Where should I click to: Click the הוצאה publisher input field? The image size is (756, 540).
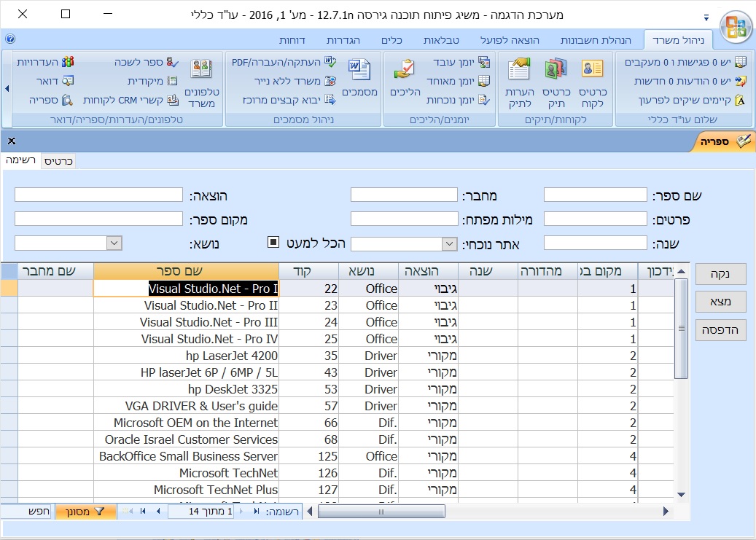click(99, 195)
